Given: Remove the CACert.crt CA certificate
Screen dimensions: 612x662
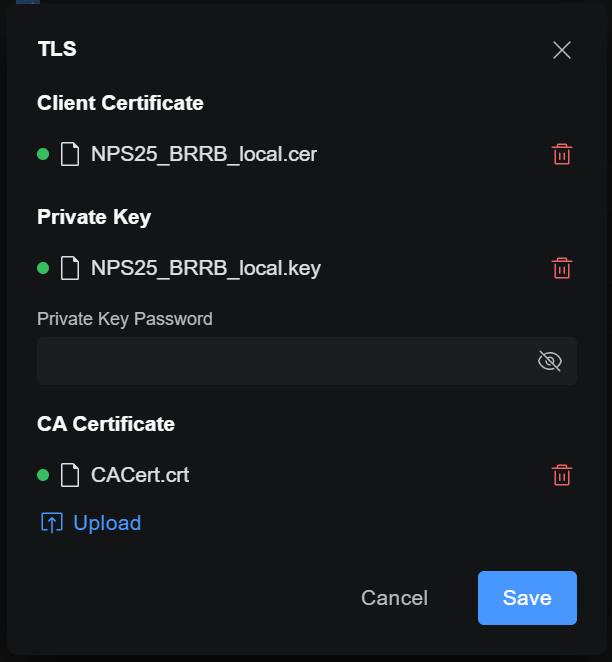Looking at the screenshot, I should [562, 475].
